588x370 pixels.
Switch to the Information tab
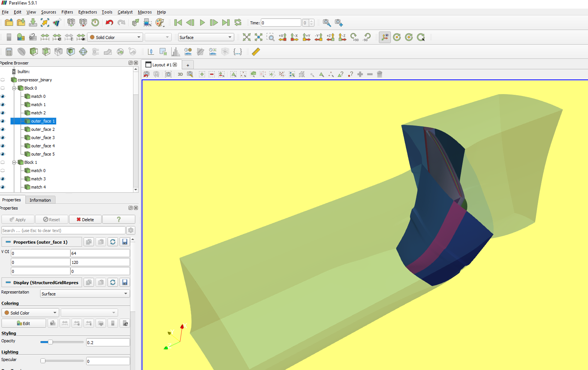tap(40, 200)
